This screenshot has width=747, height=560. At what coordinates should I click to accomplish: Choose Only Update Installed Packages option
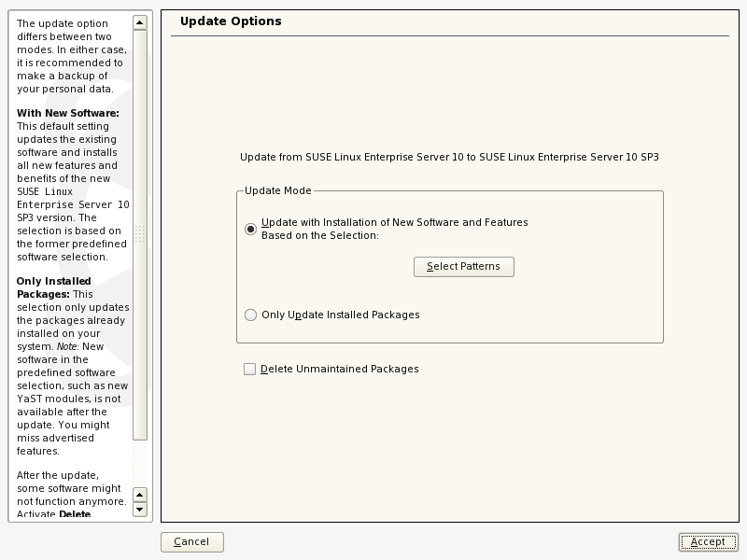point(250,315)
